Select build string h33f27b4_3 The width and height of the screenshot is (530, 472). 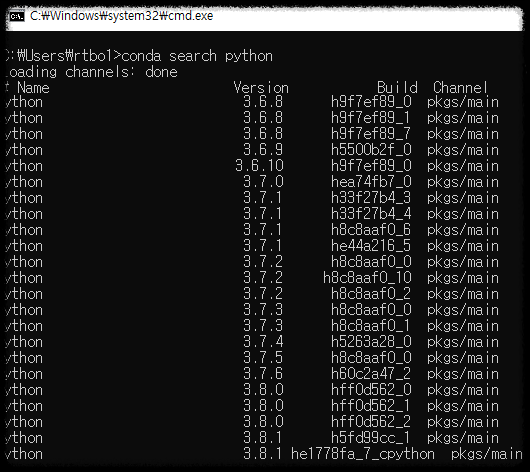click(x=371, y=198)
